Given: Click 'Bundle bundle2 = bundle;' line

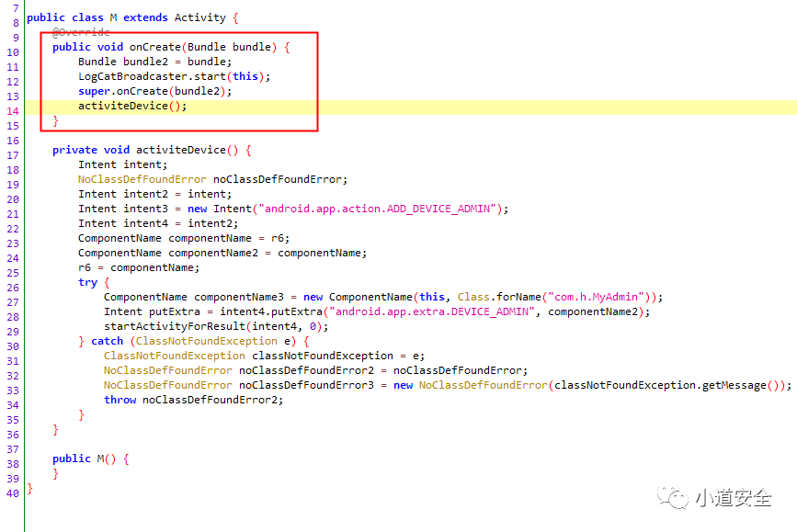Looking at the screenshot, I should [x=155, y=62].
